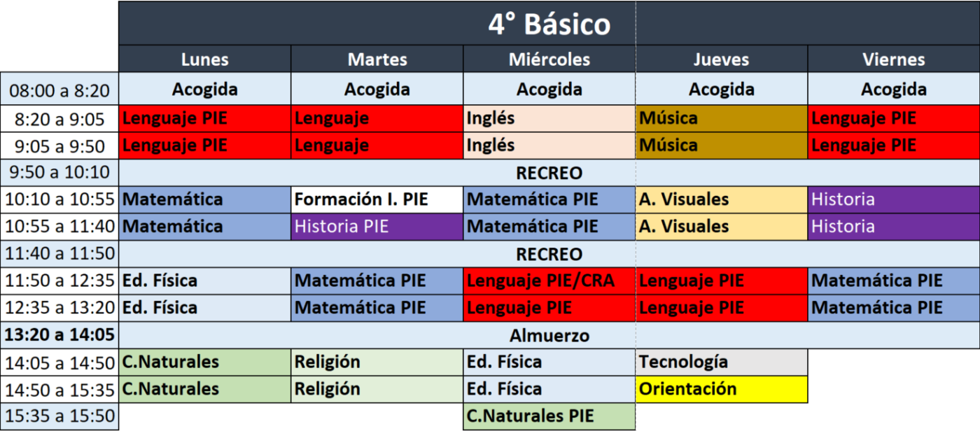Select the gray Tecnología cell
Image resolution: width=980 pixels, height=431 pixels.
(721, 362)
